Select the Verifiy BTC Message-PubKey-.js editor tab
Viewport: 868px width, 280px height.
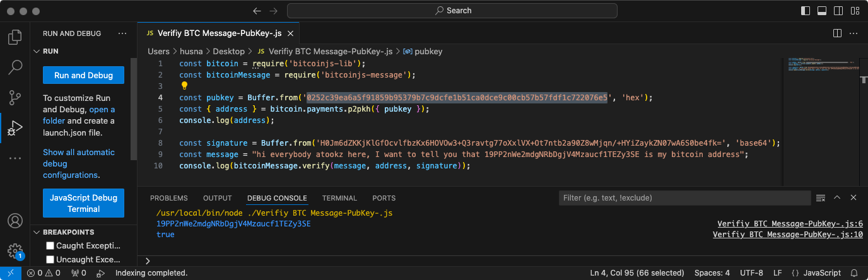click(219, 33)
